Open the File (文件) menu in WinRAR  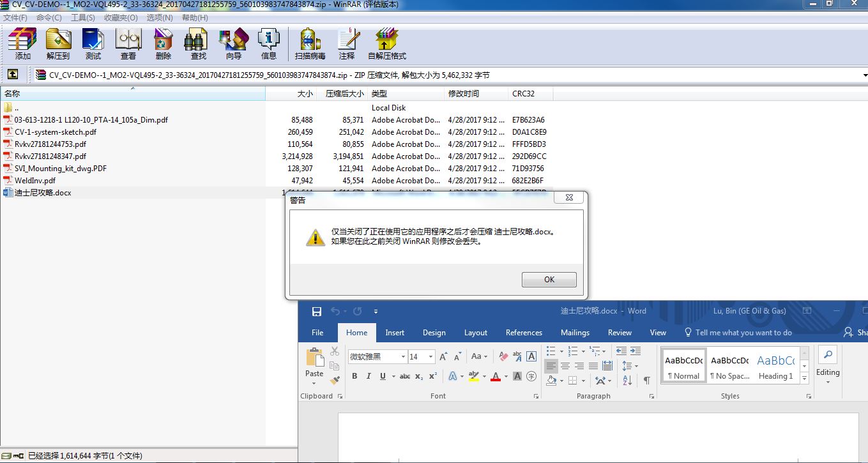tap(15, 18)
